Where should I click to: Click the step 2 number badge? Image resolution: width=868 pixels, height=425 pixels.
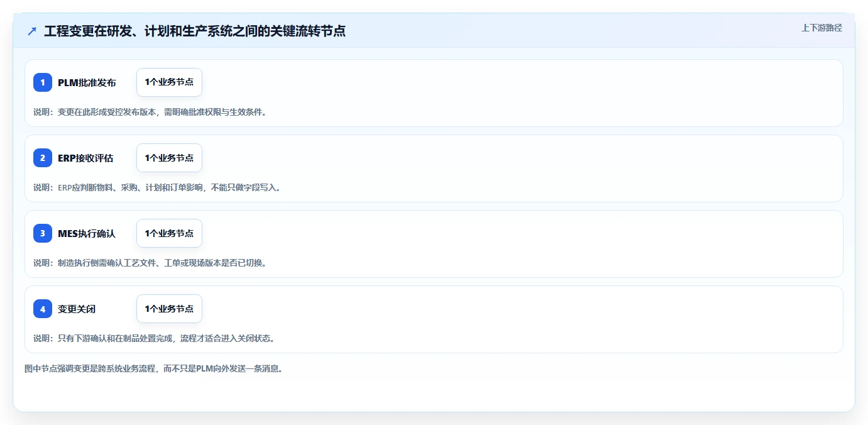click(x=43, y=158)
